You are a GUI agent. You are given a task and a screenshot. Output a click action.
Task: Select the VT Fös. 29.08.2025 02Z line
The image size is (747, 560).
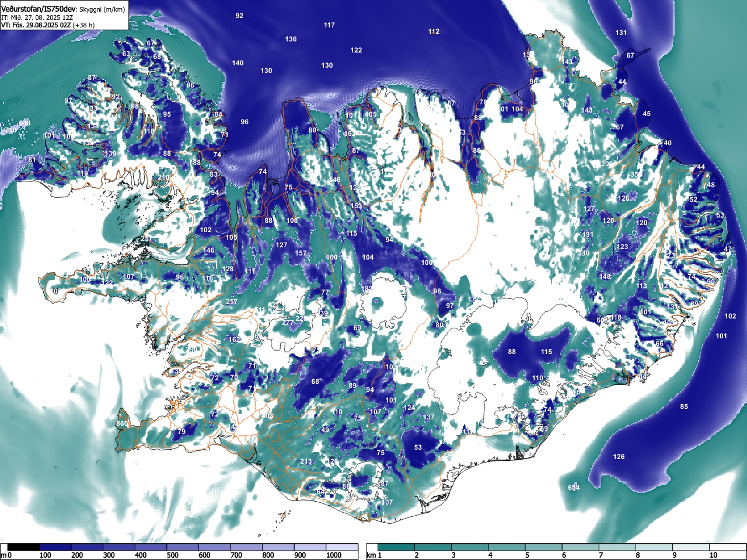(x=48, y=25)
